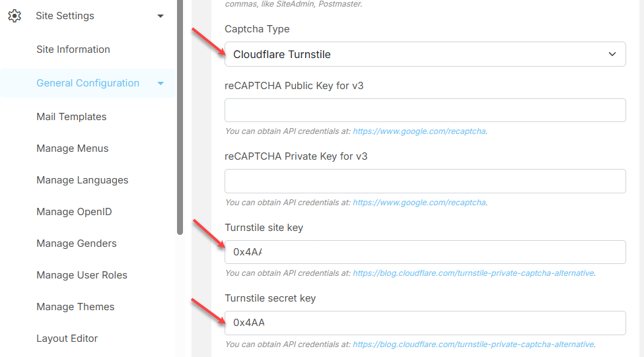
Task: Open Manage Genders page
Action: 77,243
